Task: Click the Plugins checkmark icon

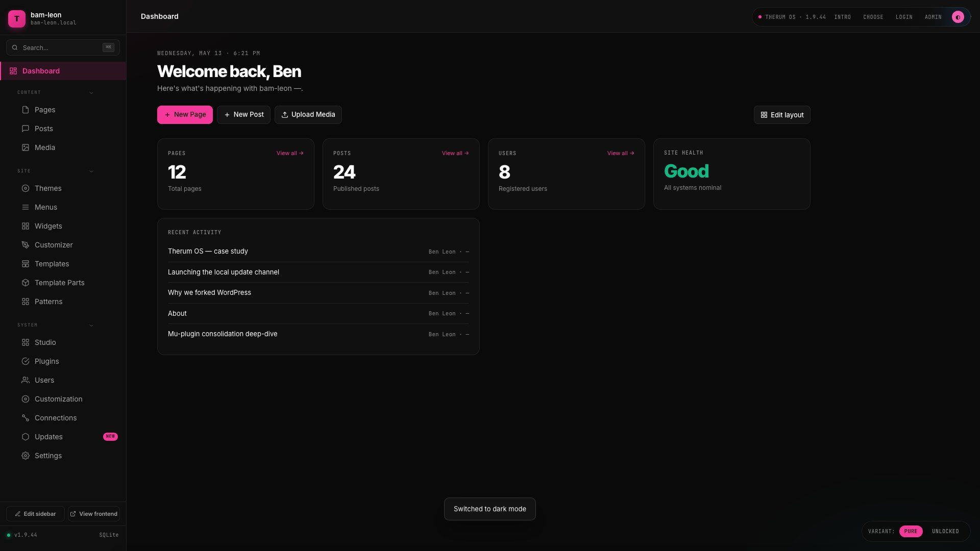Action: click(x=26, y=361)
